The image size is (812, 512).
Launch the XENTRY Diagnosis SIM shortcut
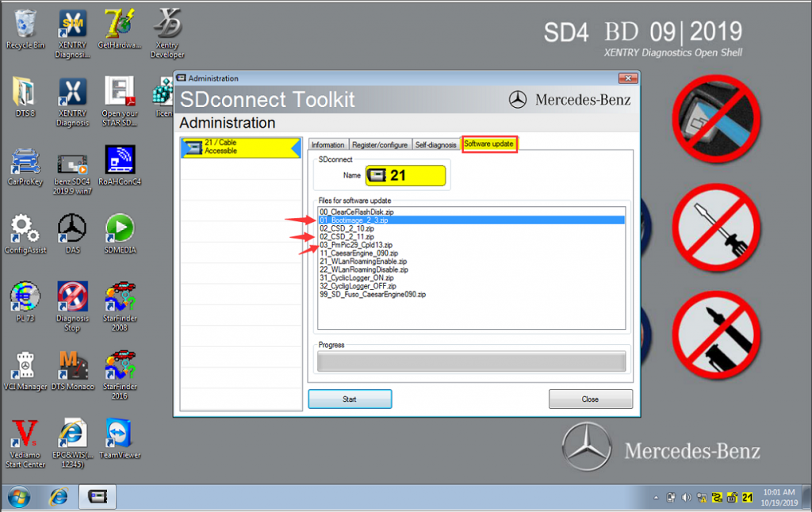[x=72, y=34]
